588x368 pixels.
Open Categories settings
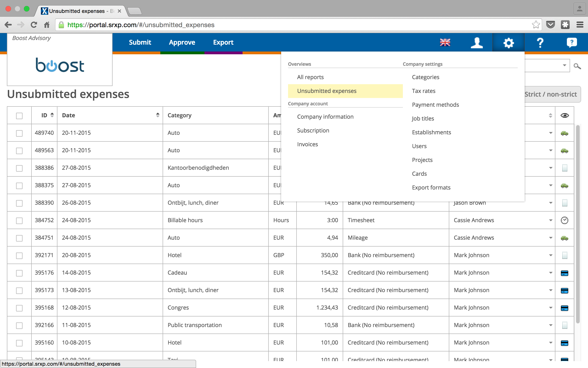[x=425, y=77]
